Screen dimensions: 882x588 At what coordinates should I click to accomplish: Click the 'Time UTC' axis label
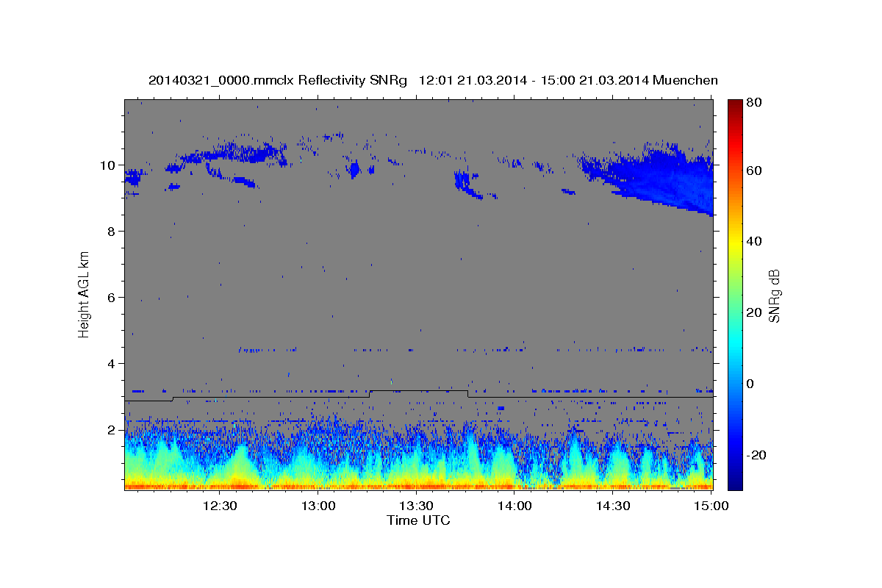tap(418, 520)
